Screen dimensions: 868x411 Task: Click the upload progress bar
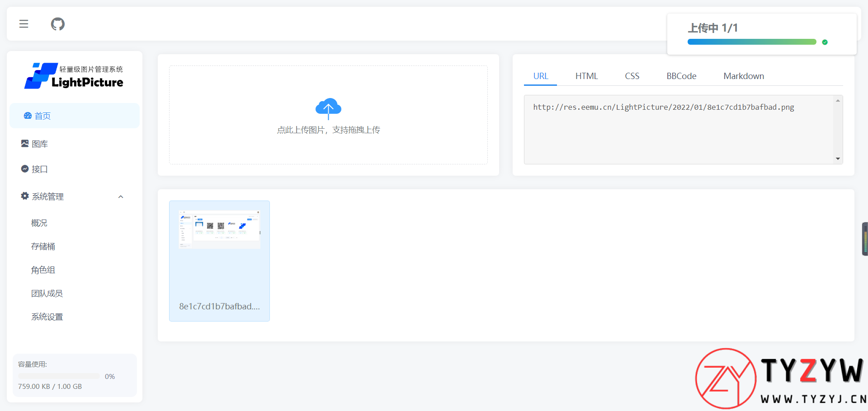point(751,42)
